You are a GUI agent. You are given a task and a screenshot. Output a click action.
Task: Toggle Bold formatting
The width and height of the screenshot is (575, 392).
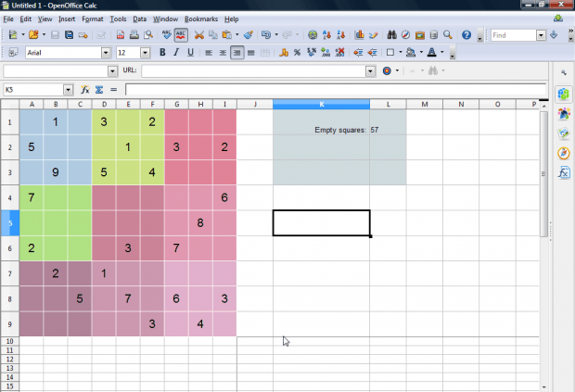[x=162, y=53]
